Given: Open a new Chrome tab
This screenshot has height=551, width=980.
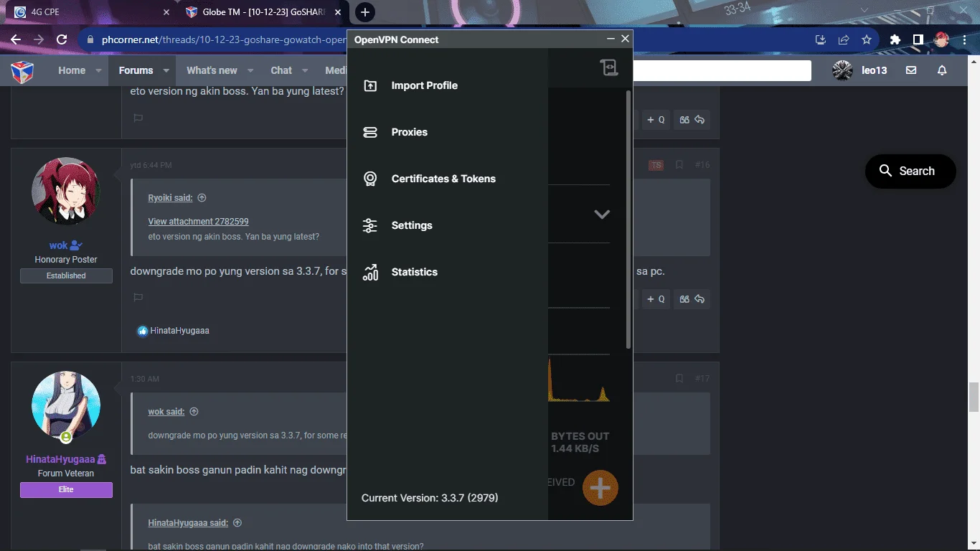Looking at the screenshot, I should 365,12.
